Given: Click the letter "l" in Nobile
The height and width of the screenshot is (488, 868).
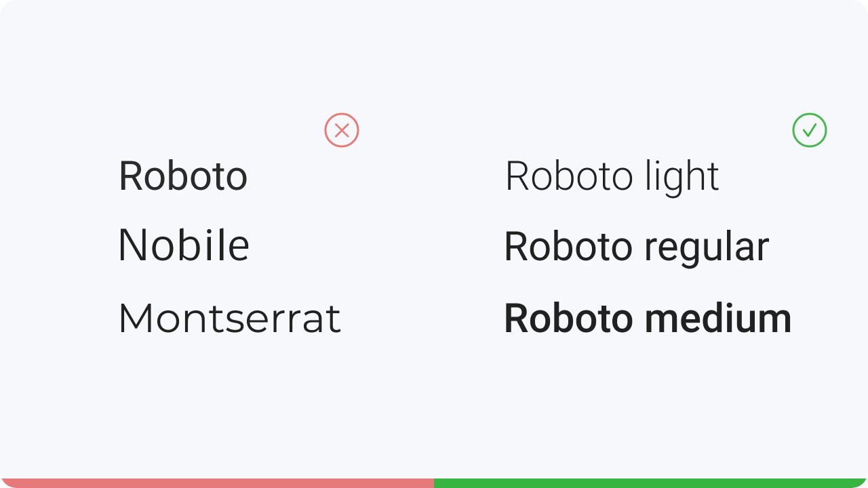Looking at the screenshot, I should pos(218,244).
